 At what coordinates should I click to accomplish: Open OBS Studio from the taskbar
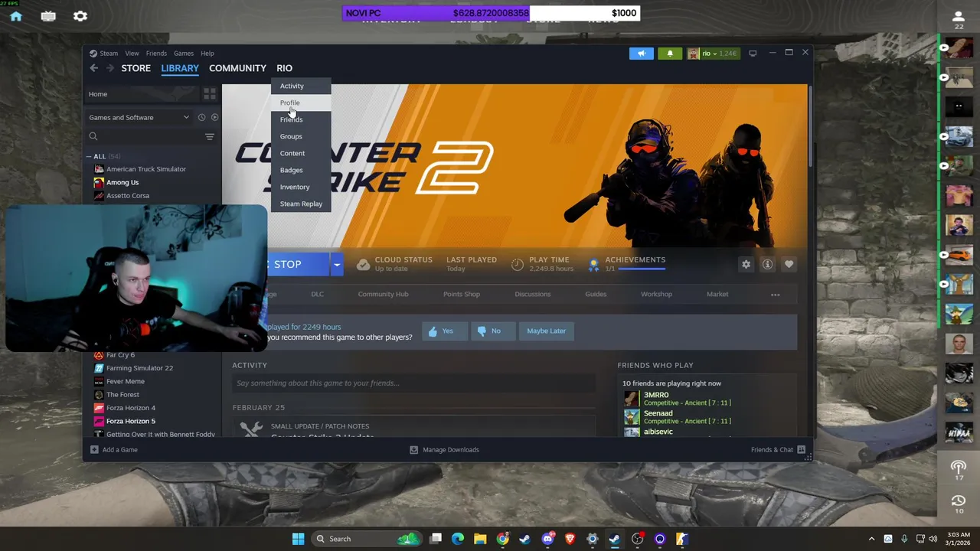pyautogui.click(x=637, y=539)
